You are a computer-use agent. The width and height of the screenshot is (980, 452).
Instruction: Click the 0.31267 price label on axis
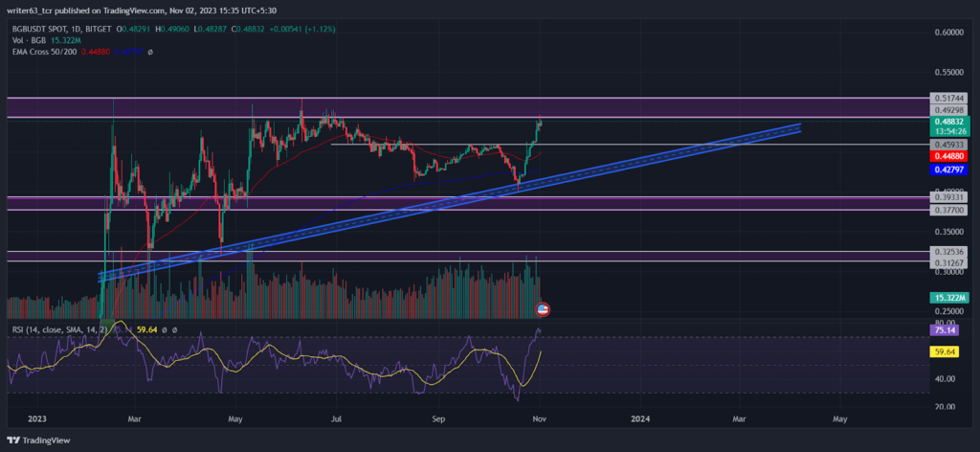click(948, 262)
